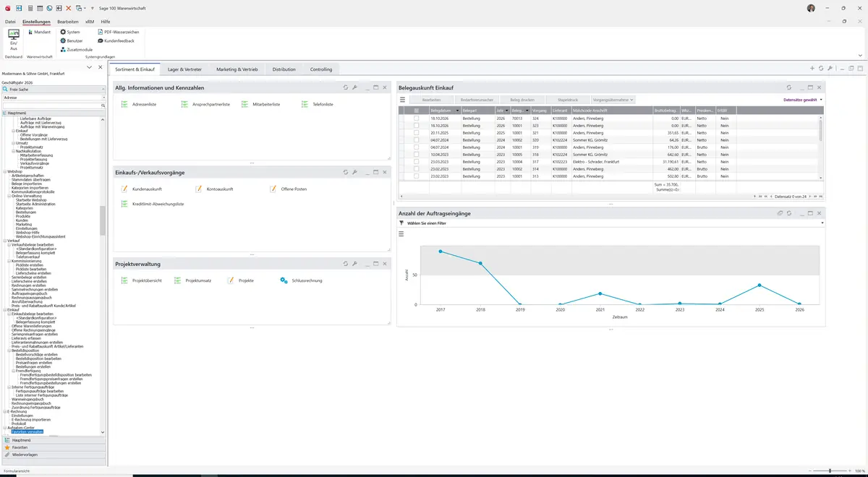This screenshot has width=868, height=477.
Task: Toggle Dashboard Ein/Aus in ribbon
Action: point(13,40)
